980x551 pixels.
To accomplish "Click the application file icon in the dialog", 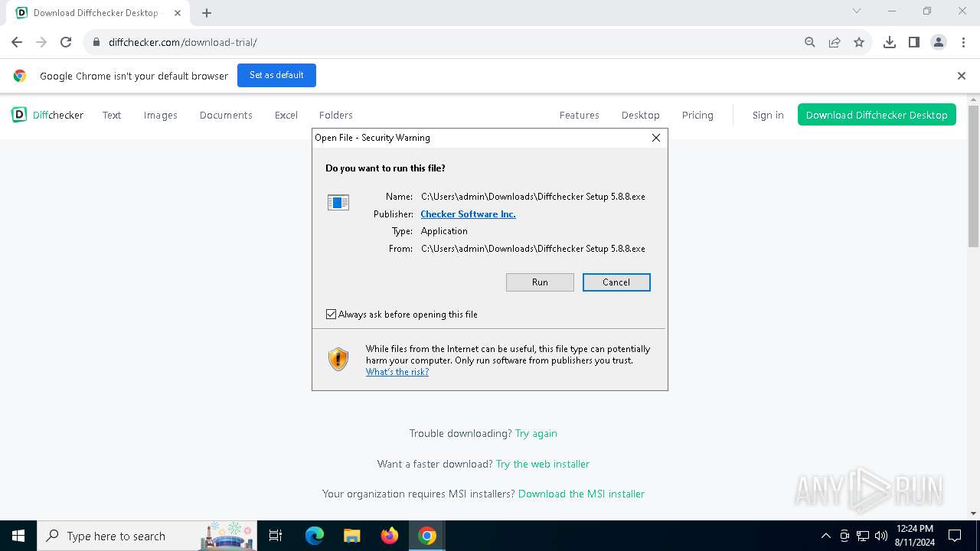I will click(338, 202).
